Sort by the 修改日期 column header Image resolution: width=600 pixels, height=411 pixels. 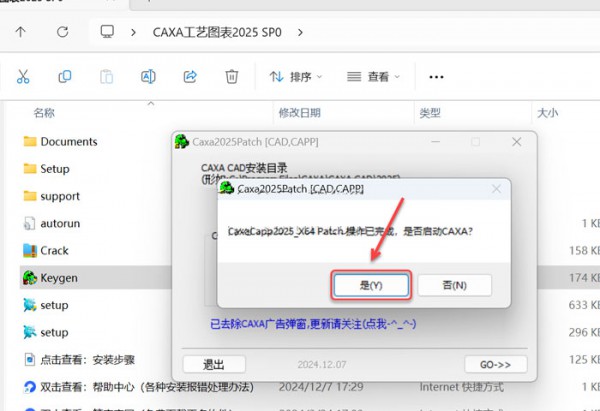[x=299, y=113]
